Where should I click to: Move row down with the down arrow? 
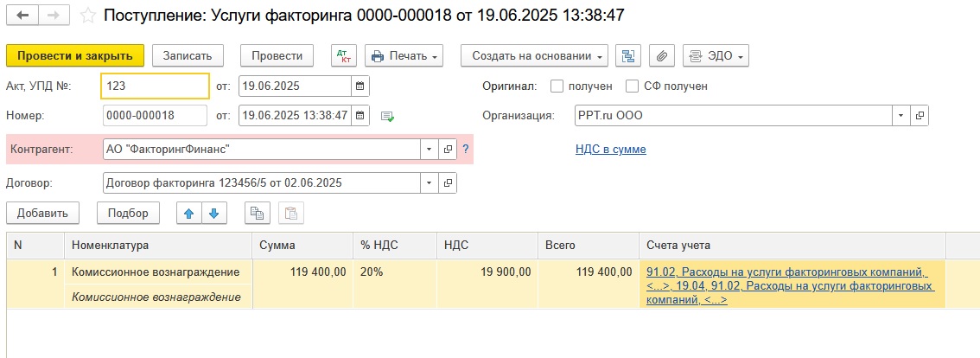pos(213,213)
